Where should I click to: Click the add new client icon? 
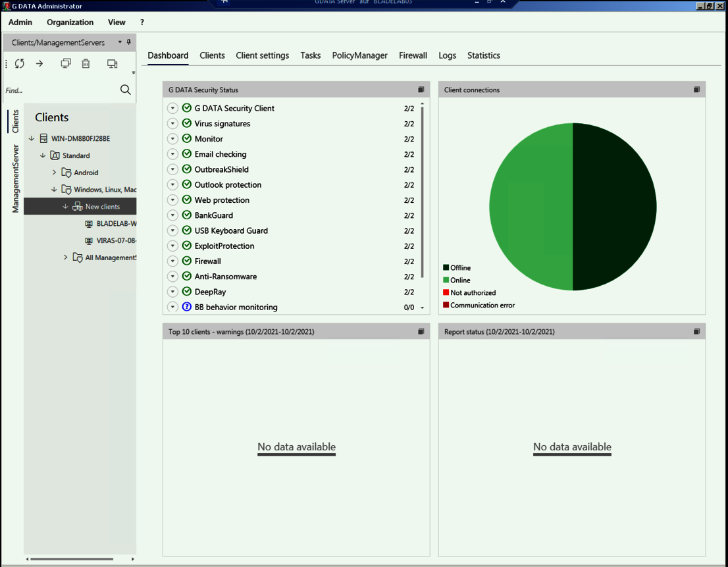coord(65,63)
